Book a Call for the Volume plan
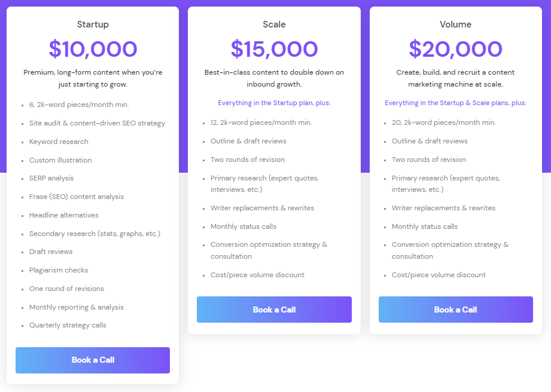 click(455, 310)
